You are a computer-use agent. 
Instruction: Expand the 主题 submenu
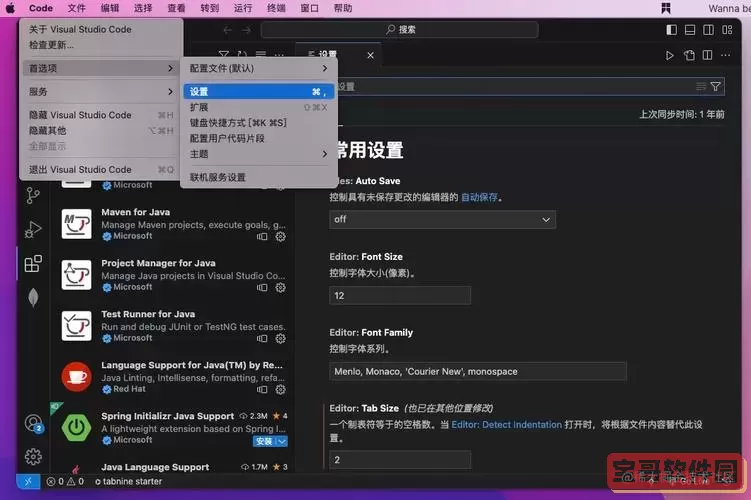pos(259,154)
